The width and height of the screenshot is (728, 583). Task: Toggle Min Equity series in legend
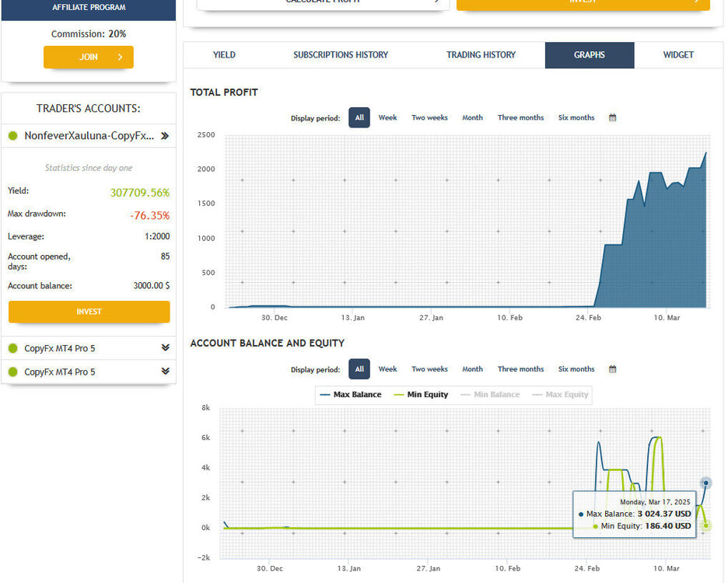pyautogui.click(x=421, y=395)
